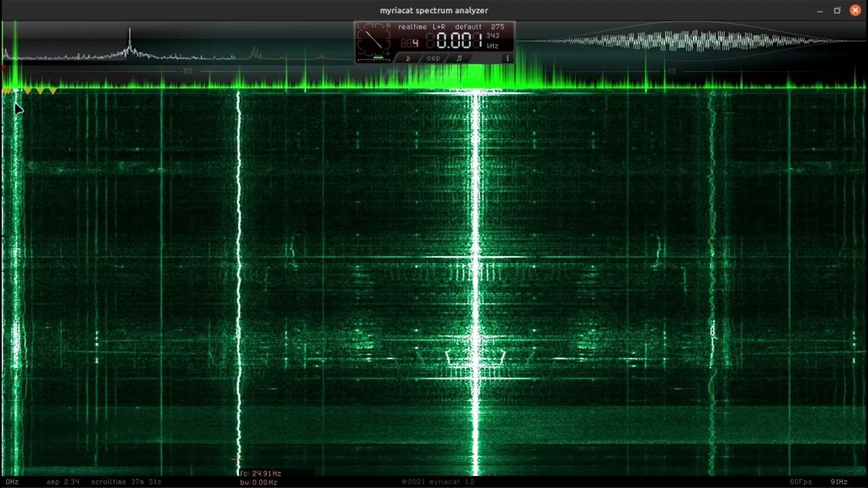This screenshot has height=488, width=868.
Task: Click the green level bar under balance meter
Action: click(378, 58)
